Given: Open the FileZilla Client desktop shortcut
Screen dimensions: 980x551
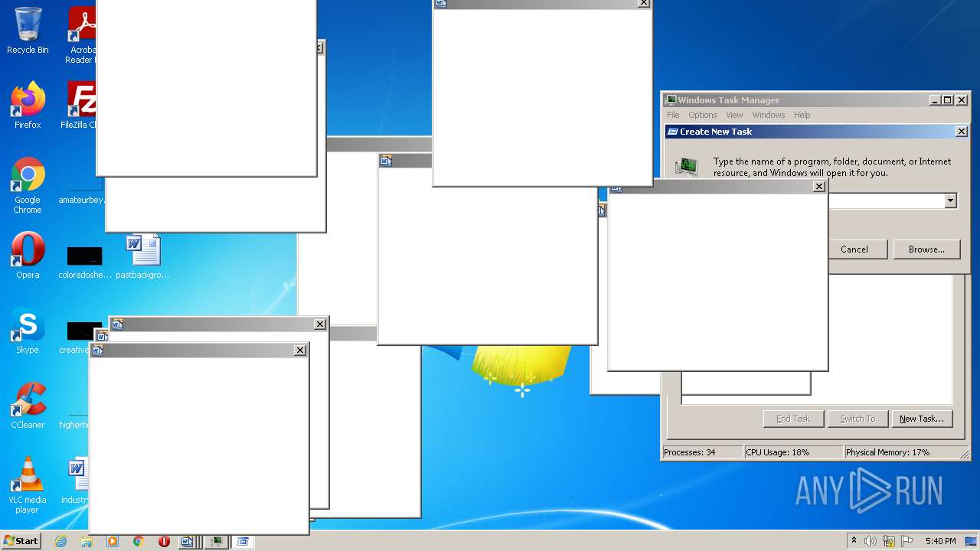Looking at the screenshot, I should [80, 106].
